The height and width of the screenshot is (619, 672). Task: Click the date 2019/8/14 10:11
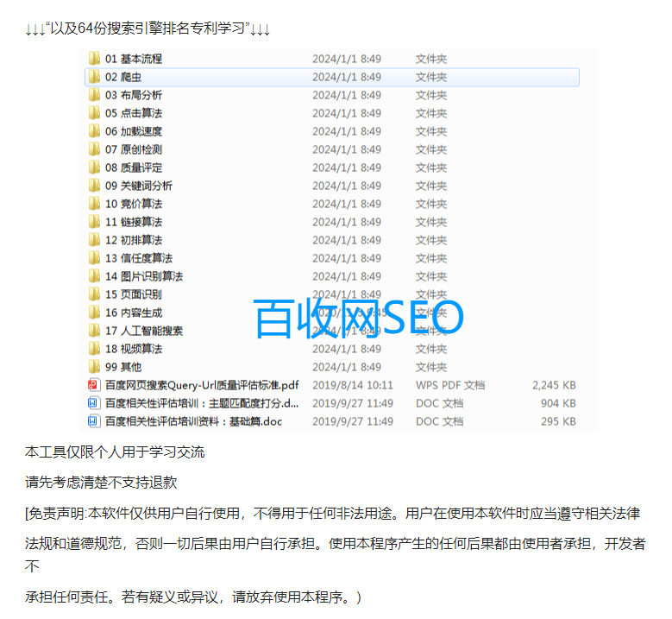pyautogui.click(x=352, y=385)
